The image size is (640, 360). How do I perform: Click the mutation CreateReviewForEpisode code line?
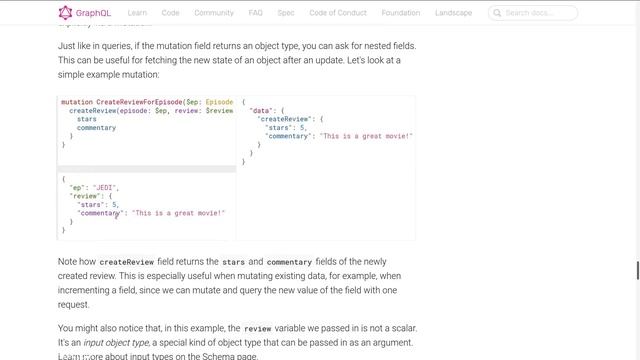point(147,102)
